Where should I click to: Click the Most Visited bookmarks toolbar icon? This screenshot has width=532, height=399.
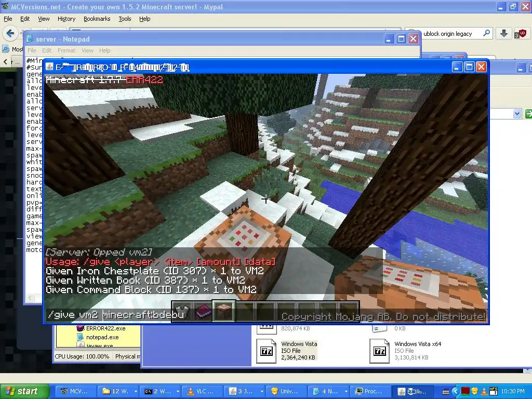pos(6,49)
